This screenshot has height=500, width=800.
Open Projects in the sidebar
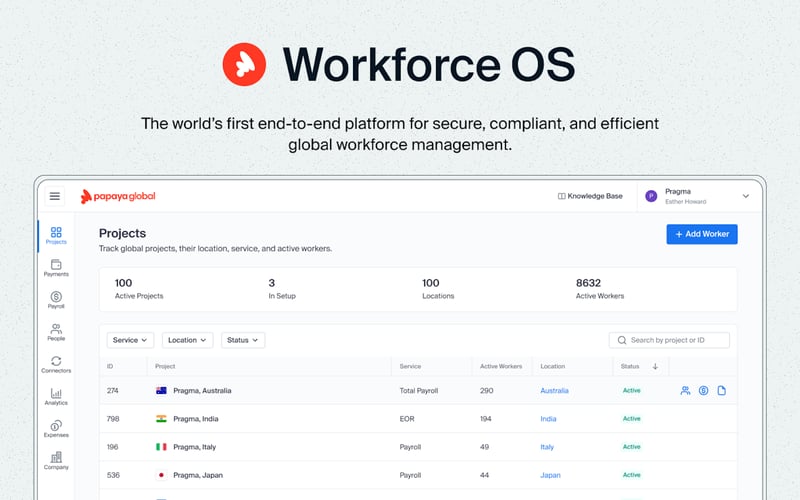[56, 236]
